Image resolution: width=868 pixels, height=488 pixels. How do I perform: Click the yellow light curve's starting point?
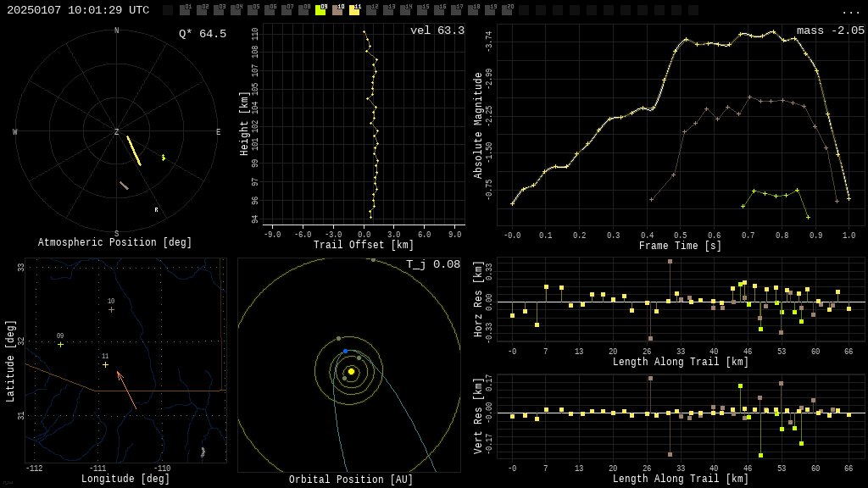pyautogui.click(x=513, y=203)
